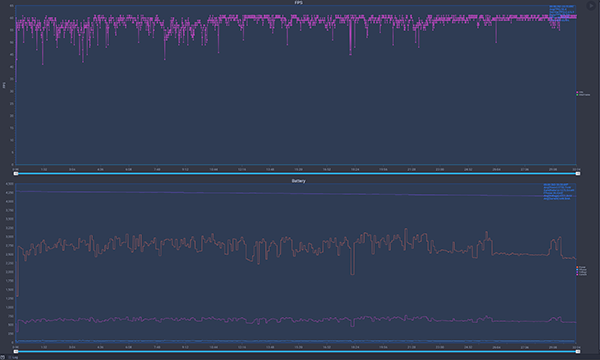Click the blue statistics overlay in FPS chart

[562, 13]
